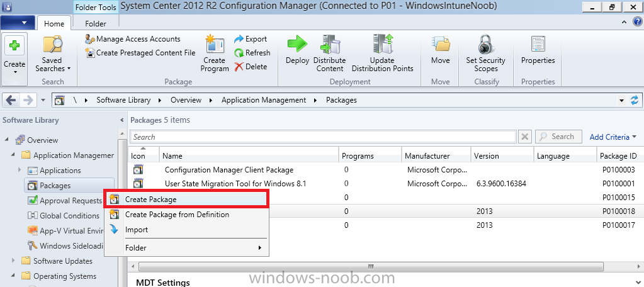Click the Language column header

[565, 155]
